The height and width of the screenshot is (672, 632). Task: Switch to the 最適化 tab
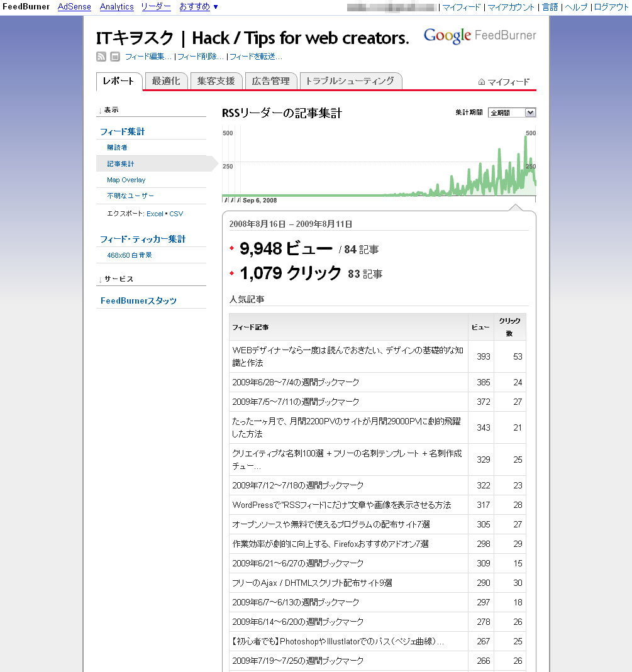166,81
